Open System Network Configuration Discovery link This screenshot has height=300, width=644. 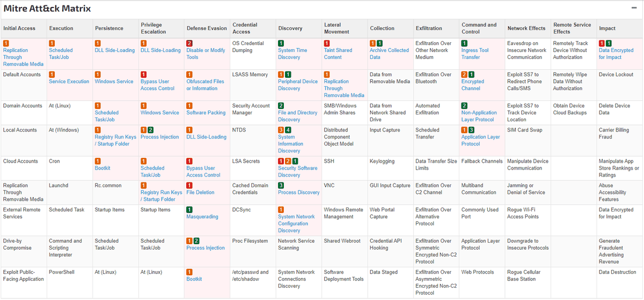tap(296, 223)
